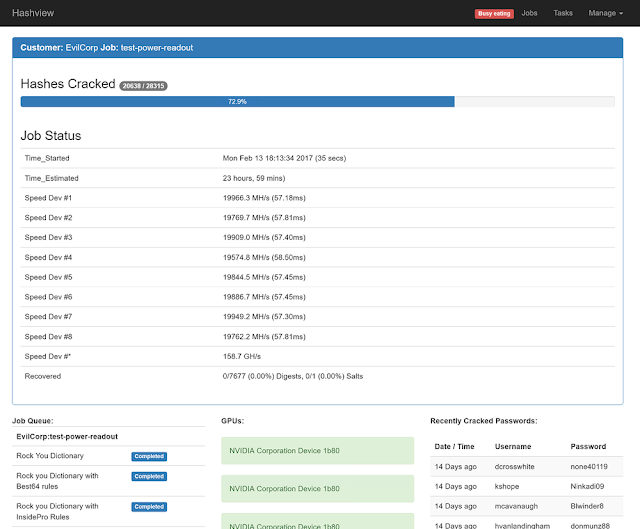640x529 pixels.
Task: Click the Completed badge for InsidePro Rules task
Action: [x=149, y=507]
